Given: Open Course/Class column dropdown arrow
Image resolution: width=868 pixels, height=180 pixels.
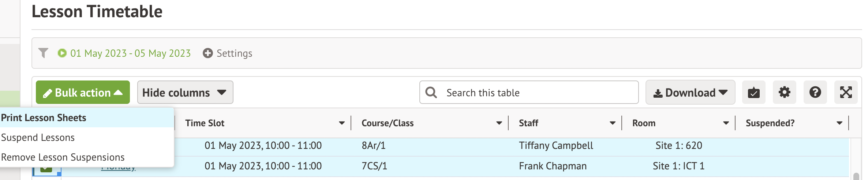Looking at the screenshot, I should coord(499,123).
